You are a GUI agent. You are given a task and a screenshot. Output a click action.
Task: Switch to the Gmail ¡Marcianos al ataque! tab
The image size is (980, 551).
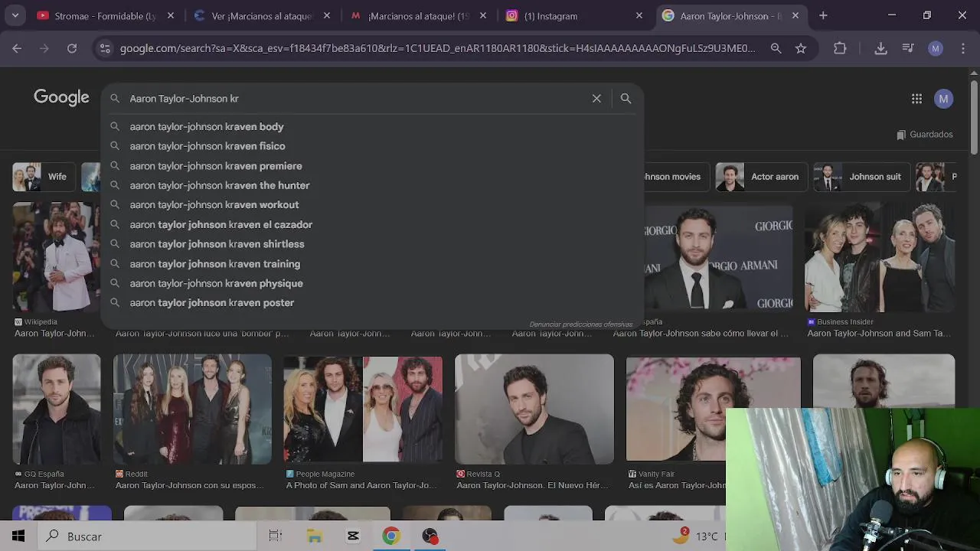[418, 15]
